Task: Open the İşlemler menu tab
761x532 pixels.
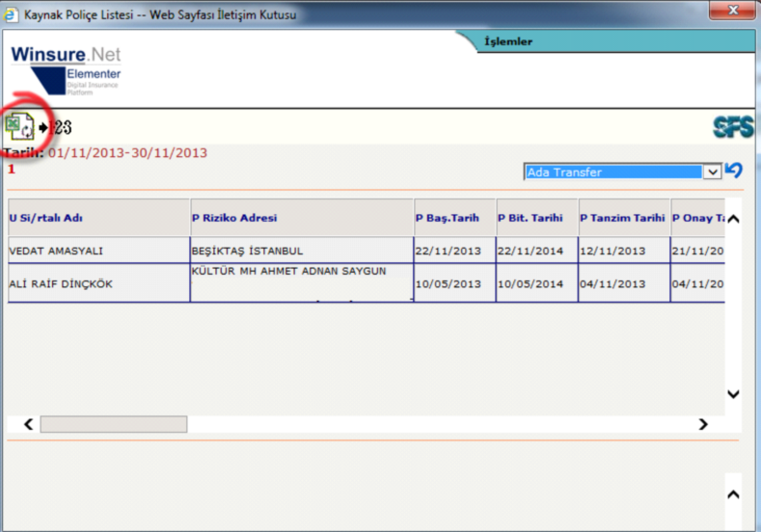Action: click(508, 41)
